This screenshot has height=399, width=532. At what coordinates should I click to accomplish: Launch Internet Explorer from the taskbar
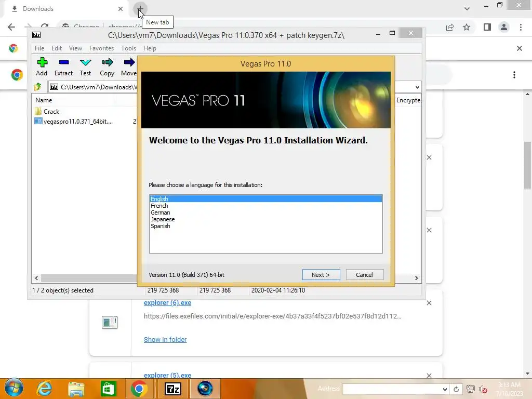45,389
